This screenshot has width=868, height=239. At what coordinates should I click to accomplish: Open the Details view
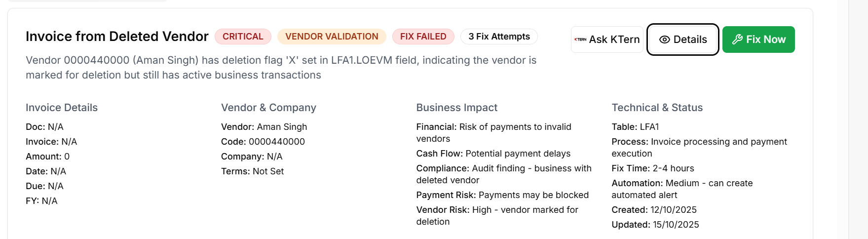(x=682, y=40)
